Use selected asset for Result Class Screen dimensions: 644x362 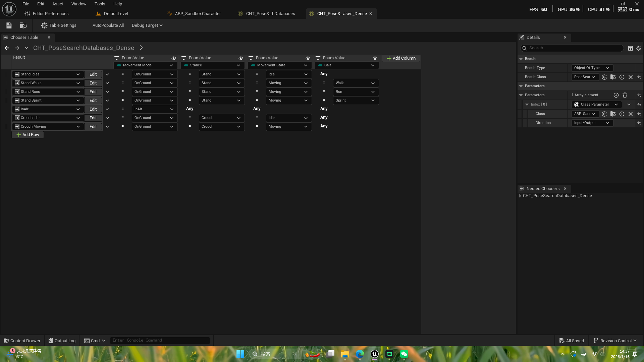[x=604, y=77]
